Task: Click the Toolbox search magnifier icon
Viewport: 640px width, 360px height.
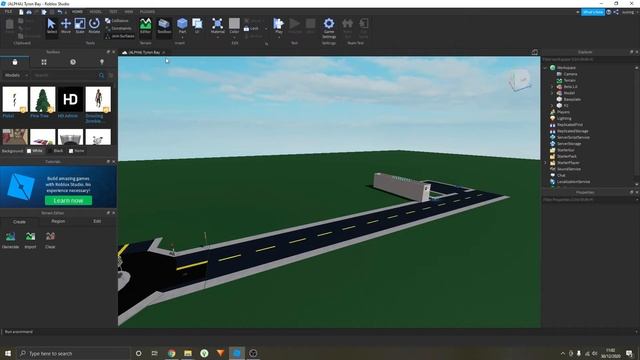Action: (101, 76)
